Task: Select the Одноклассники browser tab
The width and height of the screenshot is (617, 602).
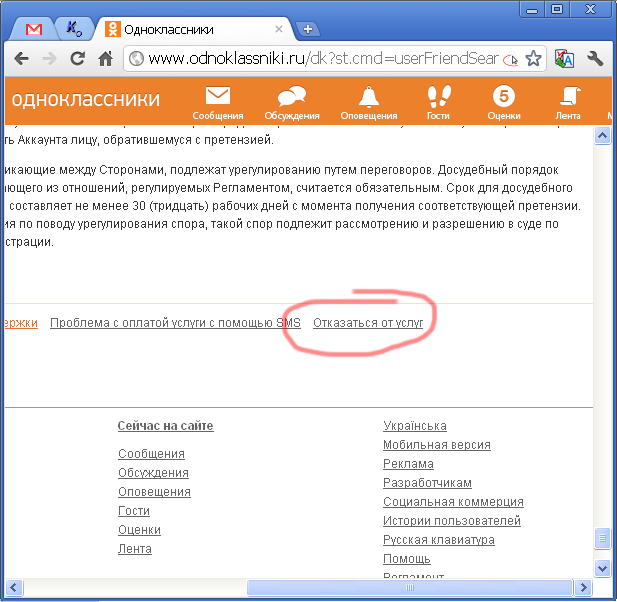Action: pyautogui.click(x=193, y=30)
